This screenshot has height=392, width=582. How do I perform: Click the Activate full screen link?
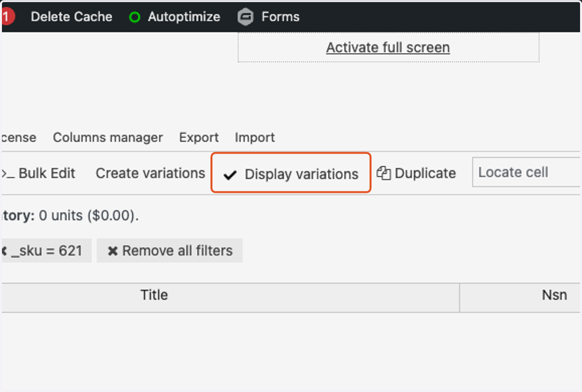pos(388,47)
